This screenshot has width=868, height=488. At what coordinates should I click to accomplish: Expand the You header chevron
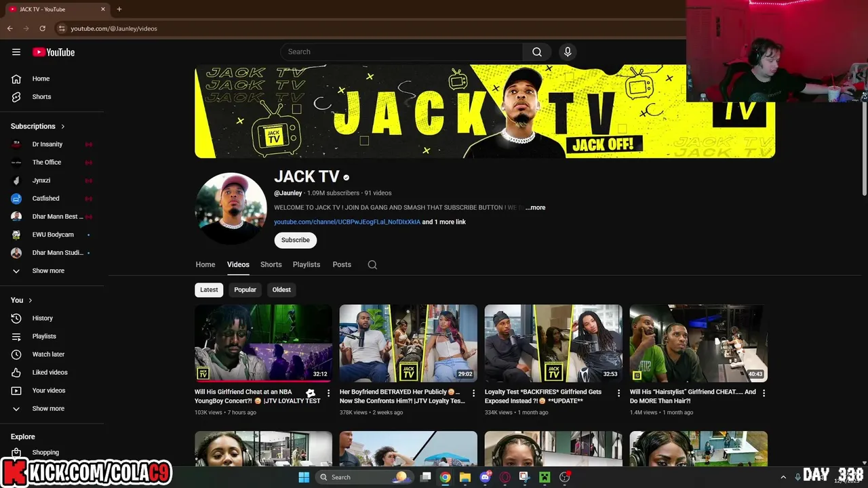coord(30,300)
